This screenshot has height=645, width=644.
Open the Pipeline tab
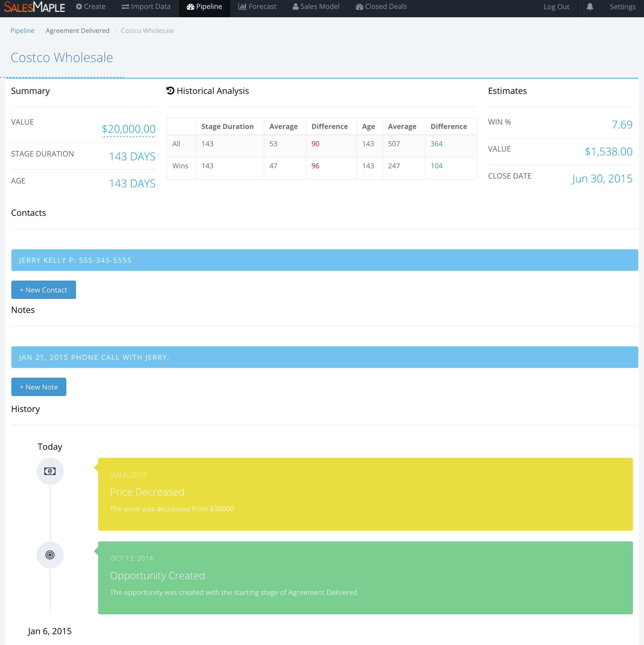(x=204, y=7)
